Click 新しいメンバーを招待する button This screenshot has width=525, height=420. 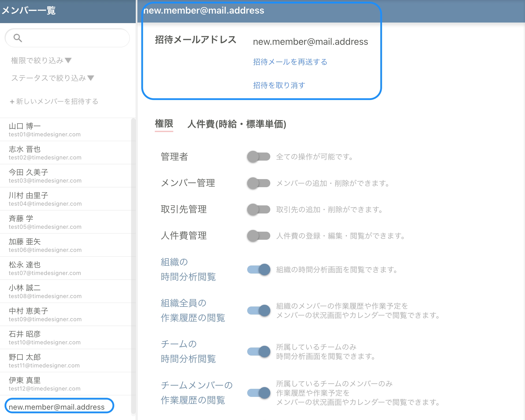pyautogui.click(x=54, y=101)
